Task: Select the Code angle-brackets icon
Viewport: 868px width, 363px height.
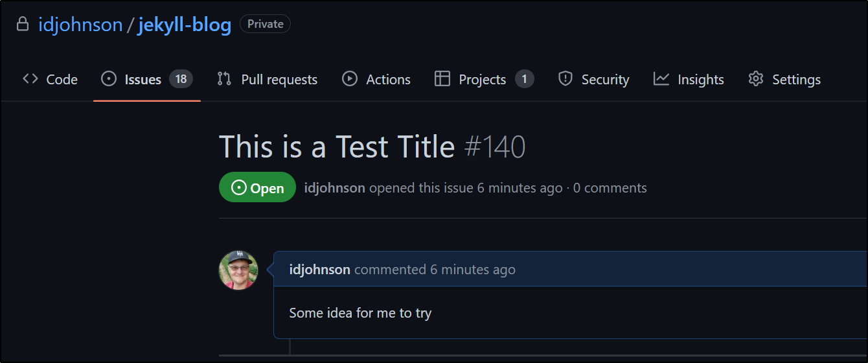Action: coord(30,79)
